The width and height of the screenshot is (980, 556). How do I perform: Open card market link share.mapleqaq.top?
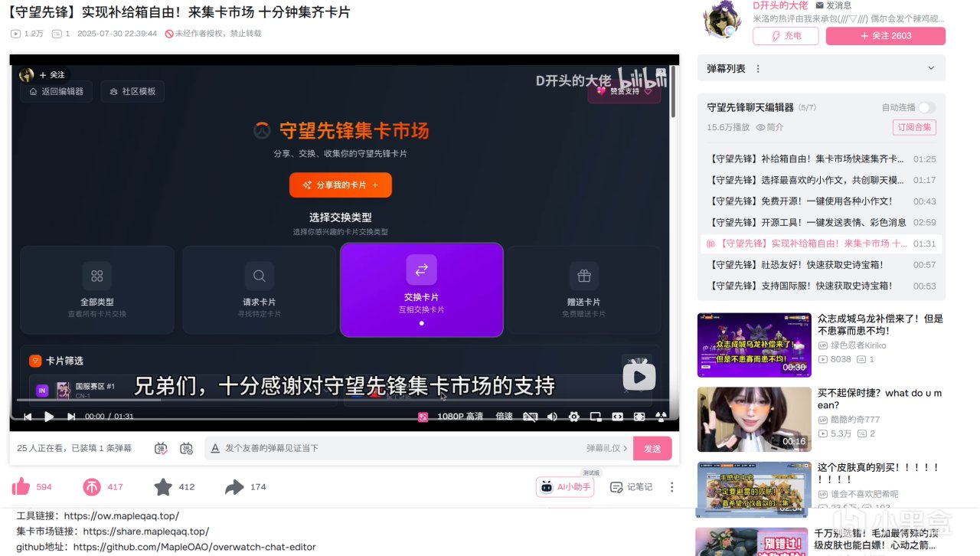click(x=146, y=531)
